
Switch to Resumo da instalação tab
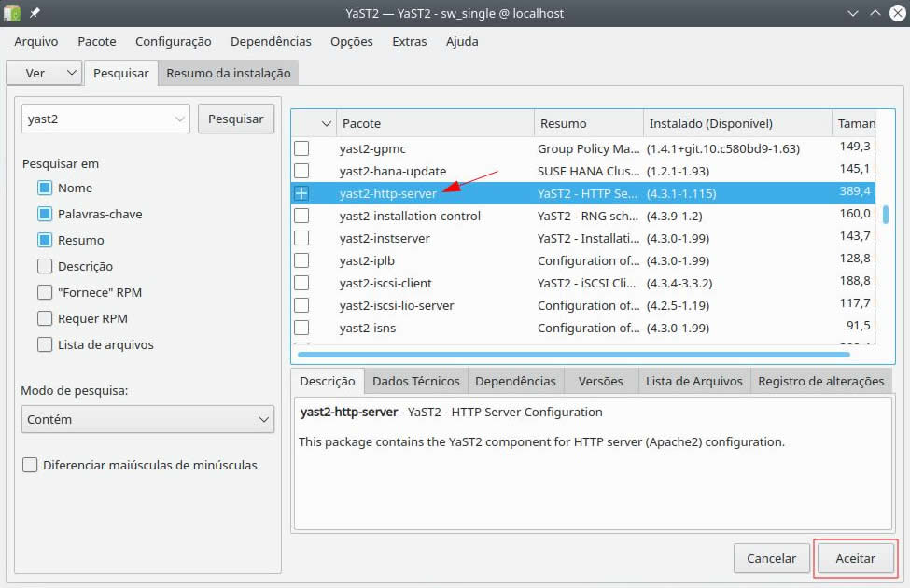(229, 73)
